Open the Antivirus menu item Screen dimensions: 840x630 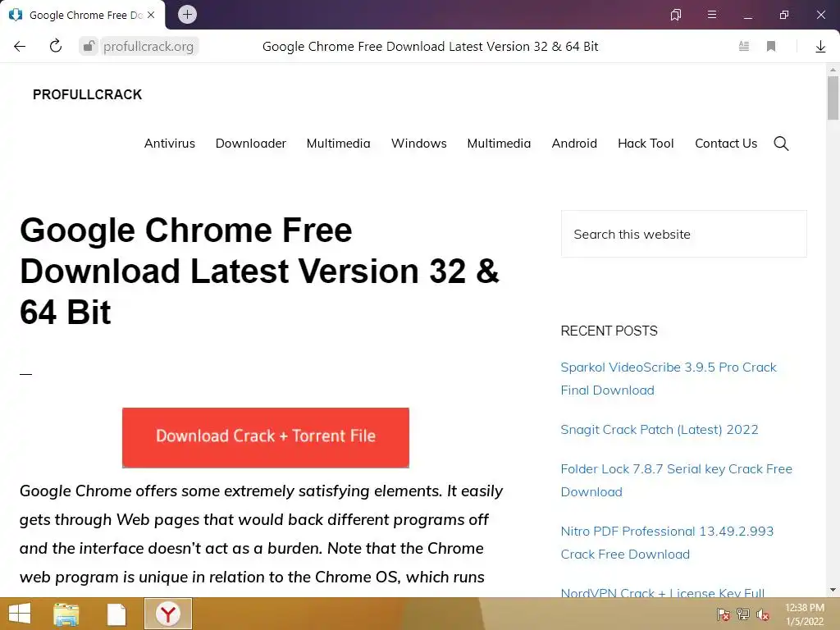coord(170,144)
